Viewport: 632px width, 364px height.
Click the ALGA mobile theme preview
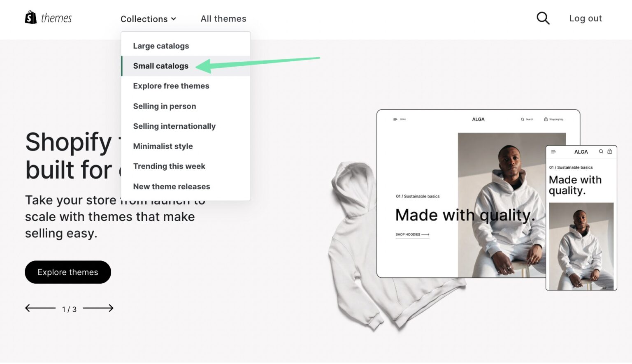(x=581, y=218)
